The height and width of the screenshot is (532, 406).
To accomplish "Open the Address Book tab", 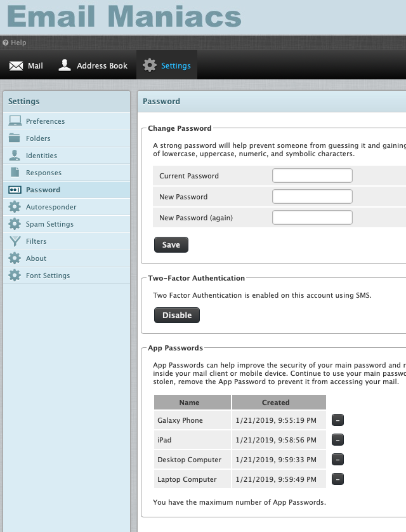I will pos(93,65).
